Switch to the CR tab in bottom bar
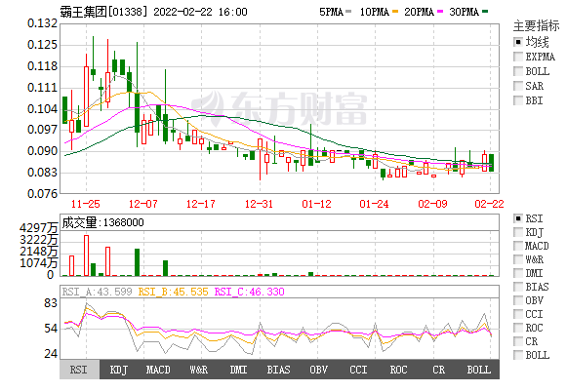The image size is (567, 392). pyautogui.click(x=438, y=370)
